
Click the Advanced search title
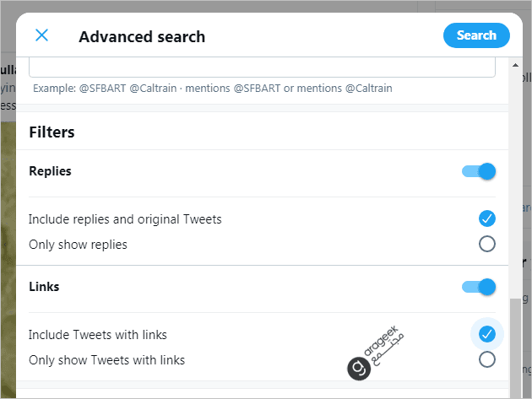tap(142, 36)
